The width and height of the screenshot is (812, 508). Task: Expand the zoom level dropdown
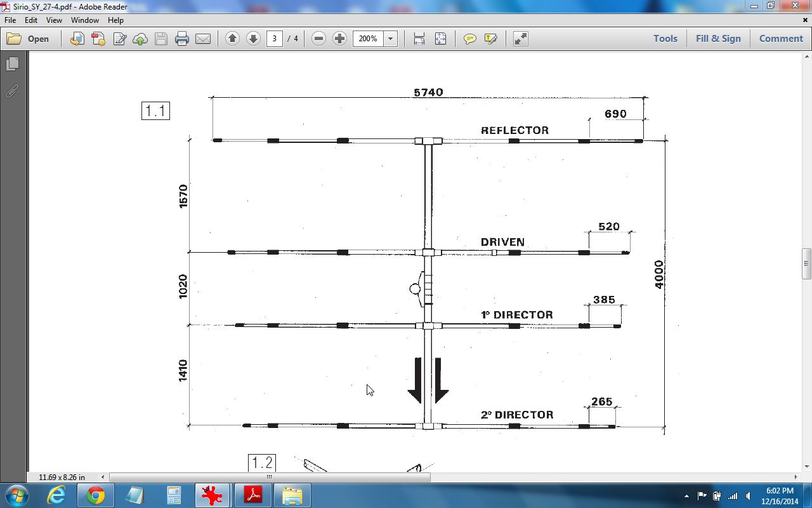tap(391, 39)
